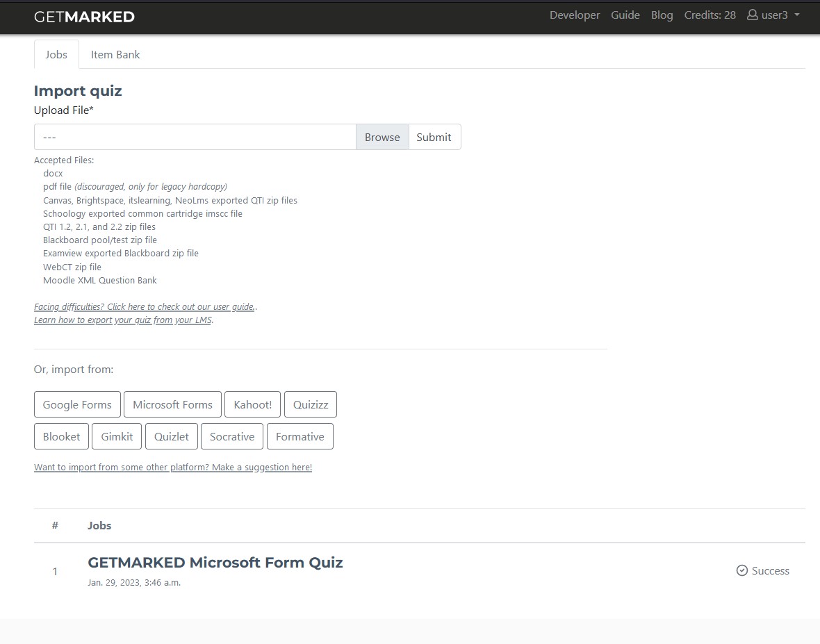The image size is (820, 644).
Task: Click the Success status label
Action: [771, 571]
